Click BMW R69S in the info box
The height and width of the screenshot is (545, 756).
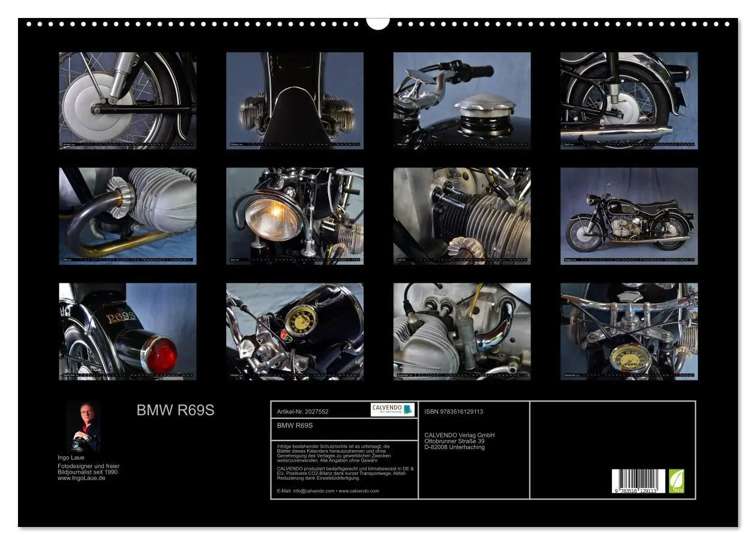point(295,425)
